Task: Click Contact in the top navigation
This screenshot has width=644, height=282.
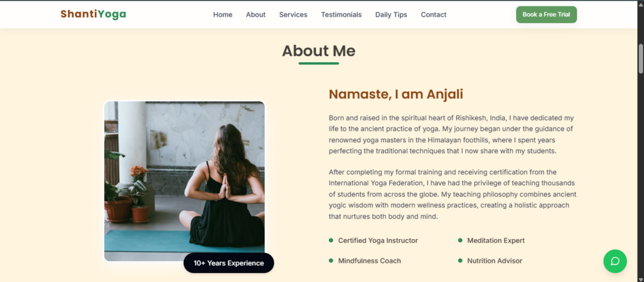Action: (x=433, y=15)
